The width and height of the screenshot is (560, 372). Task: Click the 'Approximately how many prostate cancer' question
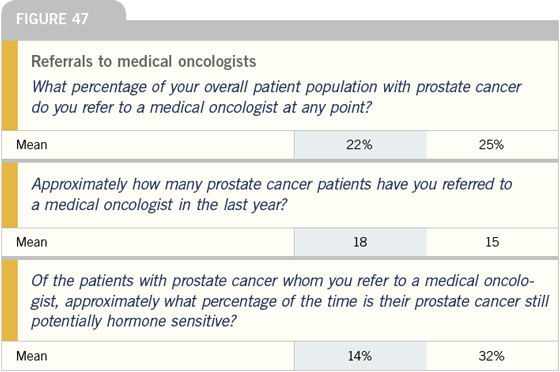[x=271, y=195]
